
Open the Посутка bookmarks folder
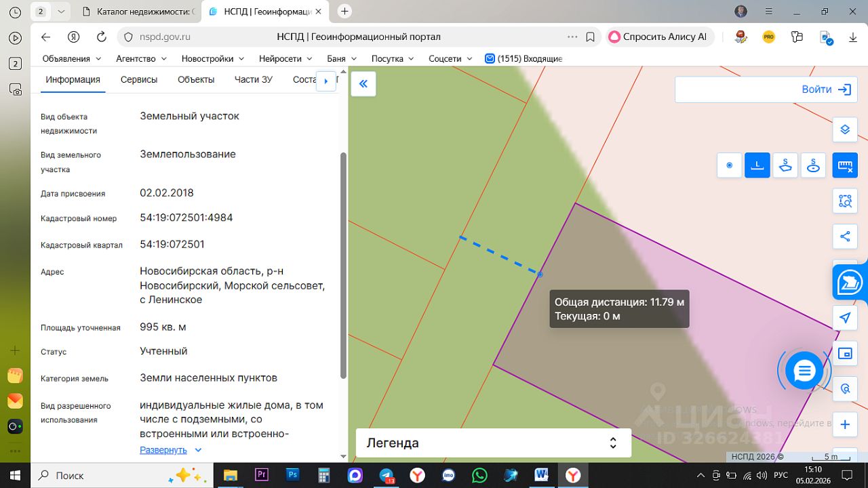pyautogui.click(x=393, y=59)
